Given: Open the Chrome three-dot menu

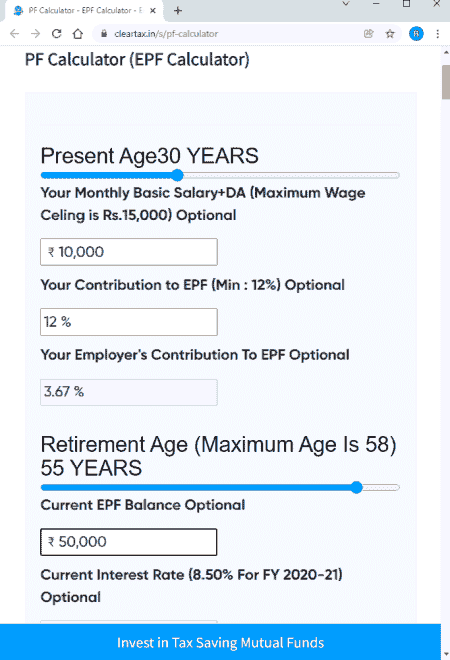Looking at the screenshot, I should (438, 34).
